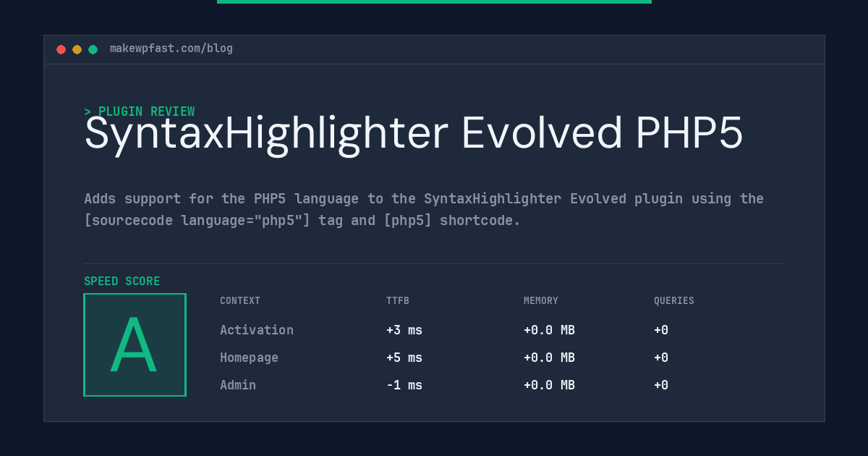This screenshot has width=868, height=456.
Task: Click the makewpfast.com/blog address text
Action: point(171,48)
